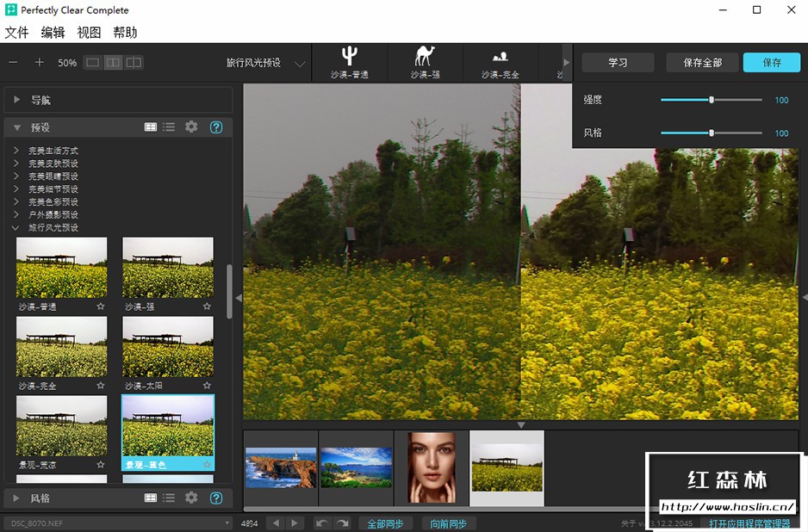Open the 预设 panel gear settings
This screenshot has width=808, height=532.
191,127
